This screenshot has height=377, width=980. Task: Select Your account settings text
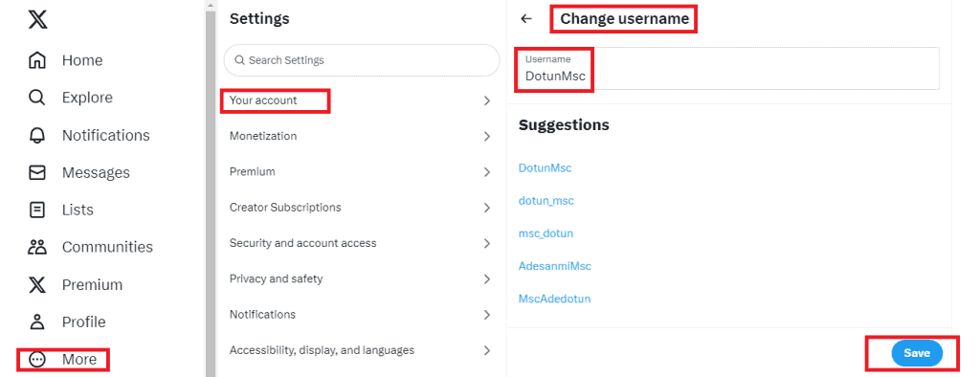click(x=263, y=100)
